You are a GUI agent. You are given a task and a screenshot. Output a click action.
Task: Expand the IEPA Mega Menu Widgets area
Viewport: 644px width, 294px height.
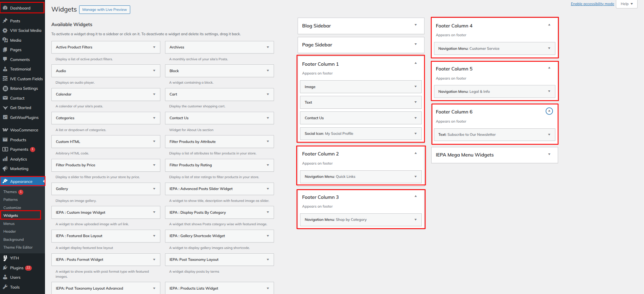549,154
